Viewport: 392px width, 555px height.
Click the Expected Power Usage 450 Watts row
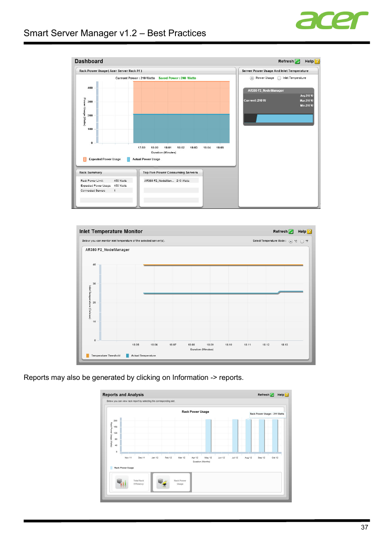(106, 185)
